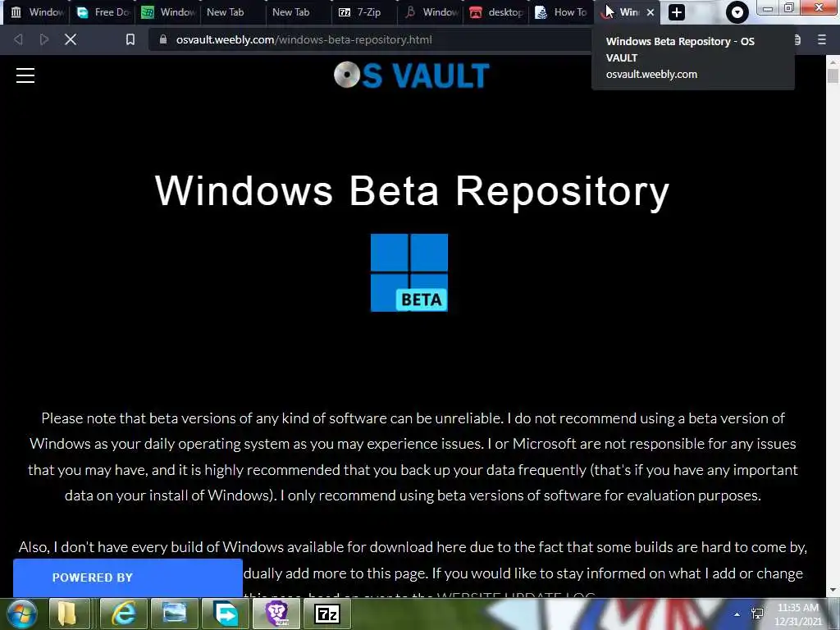
Task: Open 7-Zip from the taskbar
Action: click(x=328, y=614)
